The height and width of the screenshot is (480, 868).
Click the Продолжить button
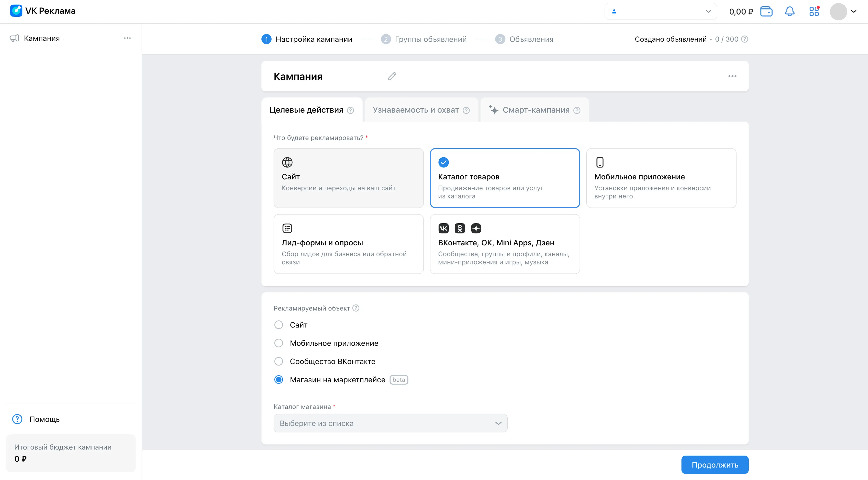[x=715, y=465]
